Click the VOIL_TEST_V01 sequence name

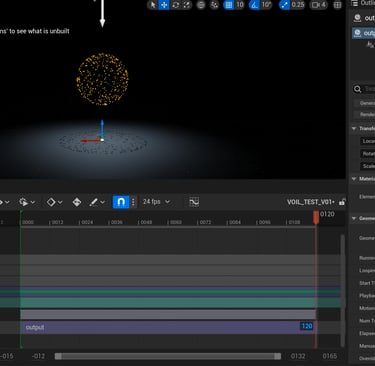click(x=311, y=202)
